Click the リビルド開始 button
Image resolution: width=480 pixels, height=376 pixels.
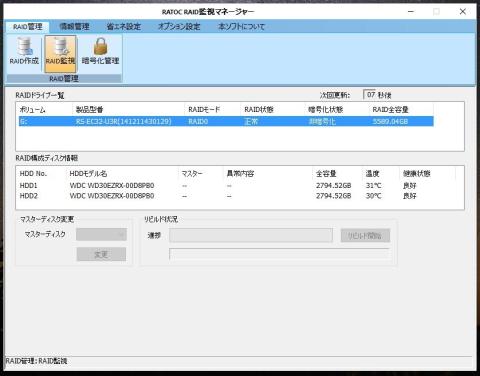365,236
